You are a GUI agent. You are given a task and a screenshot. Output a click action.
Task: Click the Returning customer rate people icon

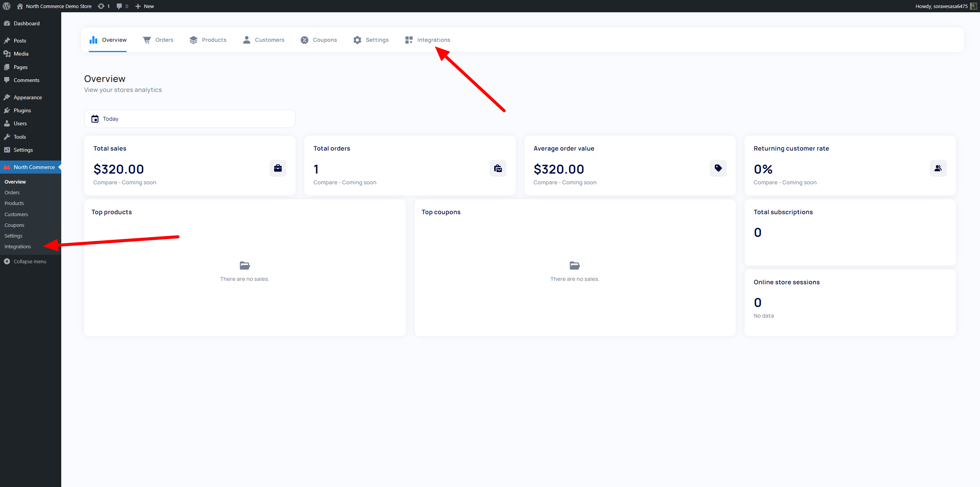tap(938, 168)
